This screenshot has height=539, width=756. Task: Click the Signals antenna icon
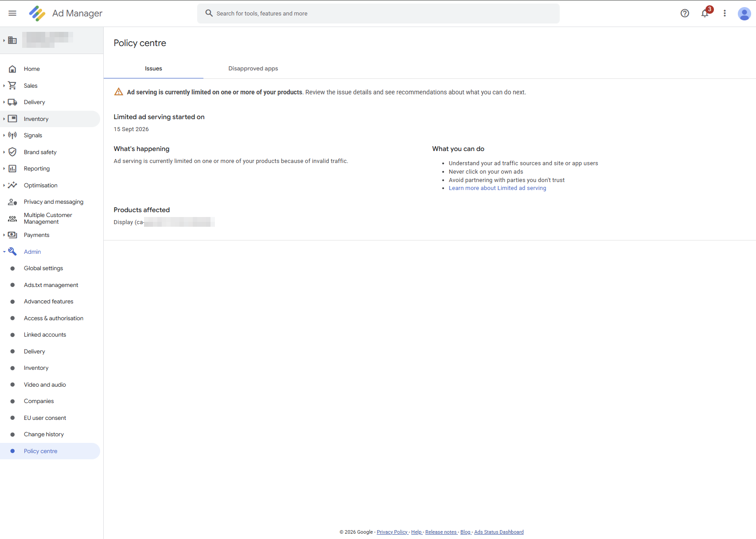point(12,136)
